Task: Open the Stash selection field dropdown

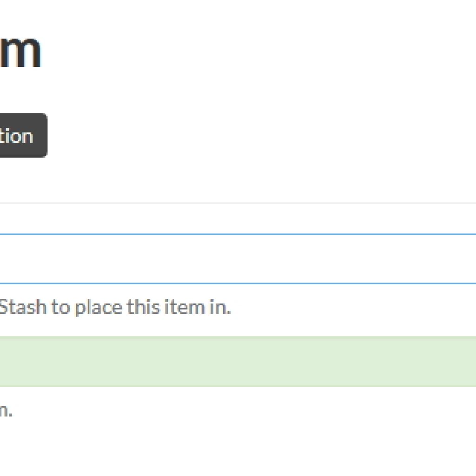Action: [238, 259]
